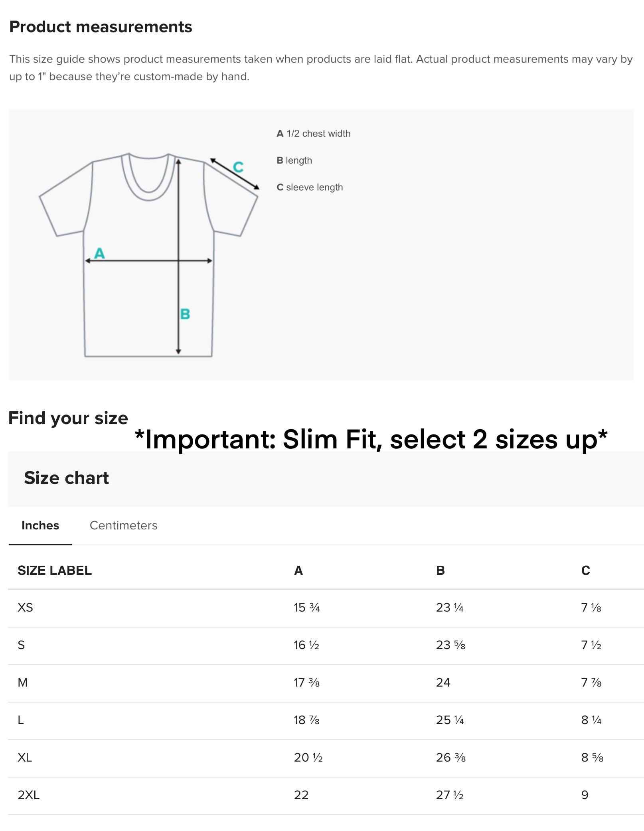The image size is (644, 831).
Task: Click the C column header in table
Action: pyautogui.click(x=585, y=570)
